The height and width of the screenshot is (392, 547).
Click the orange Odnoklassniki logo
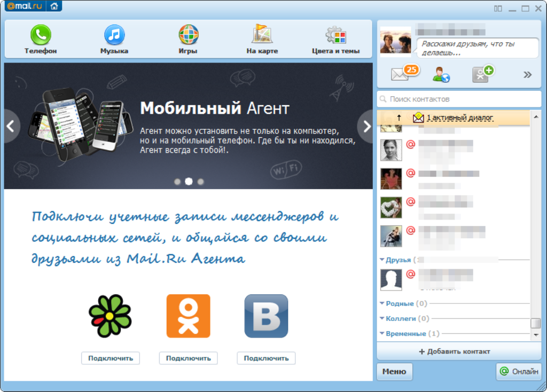tap(189, 316)
